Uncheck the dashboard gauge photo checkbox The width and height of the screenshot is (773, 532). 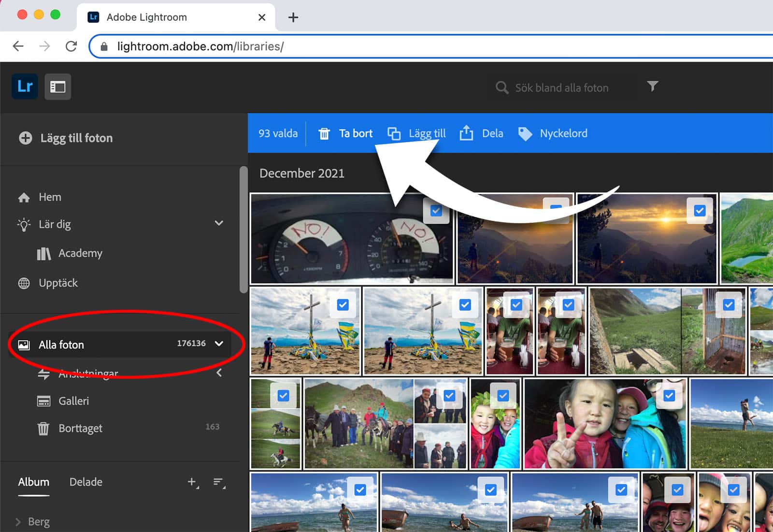tap(436, 211)
